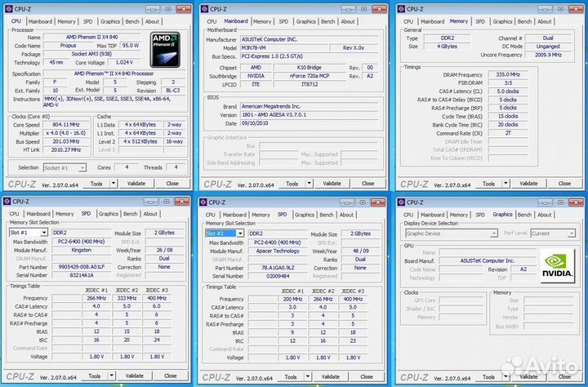Click BIOS date '09/10/2010'
588x387 pixels.
[x=309, y=123]
